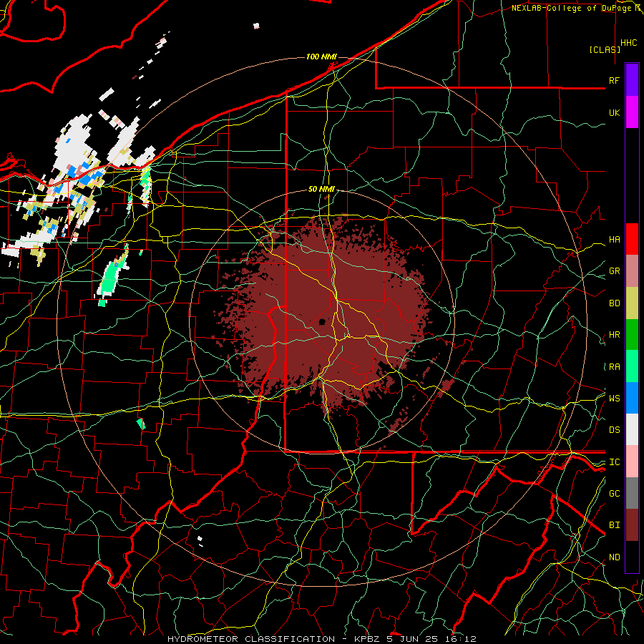Click the "ND" legend label
644x644 pixels.
(x=614, y=557)
